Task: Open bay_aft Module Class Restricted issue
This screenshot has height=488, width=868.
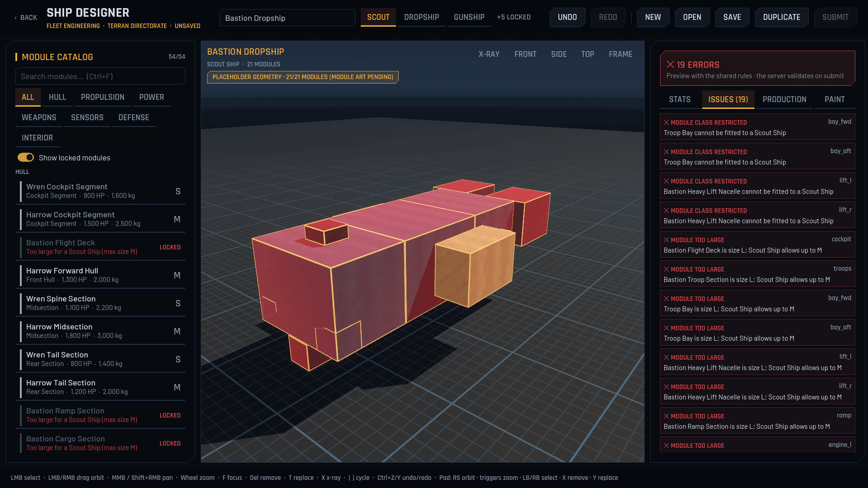Action: point(757,156)
